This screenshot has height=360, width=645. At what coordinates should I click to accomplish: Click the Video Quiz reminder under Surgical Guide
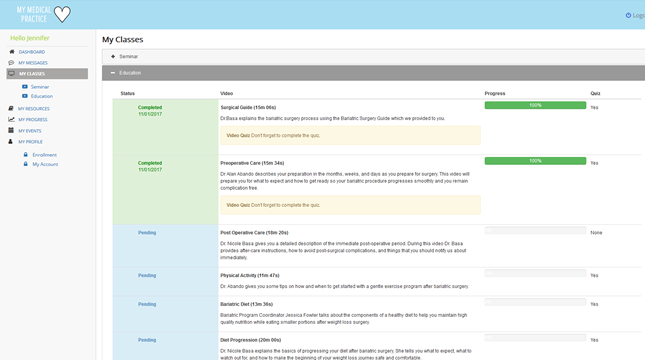click(x=350, y=135)
